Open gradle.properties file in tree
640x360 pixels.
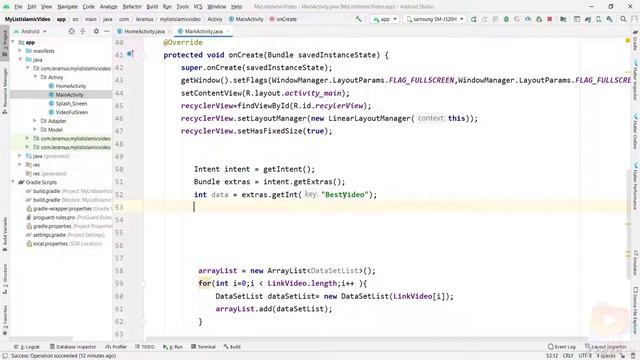(52, 226)
